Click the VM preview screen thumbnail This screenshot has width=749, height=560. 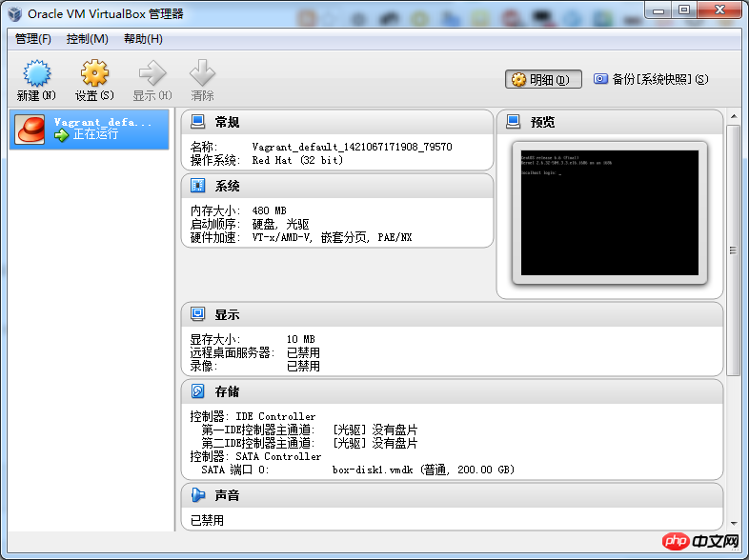(x=609, y=210)
